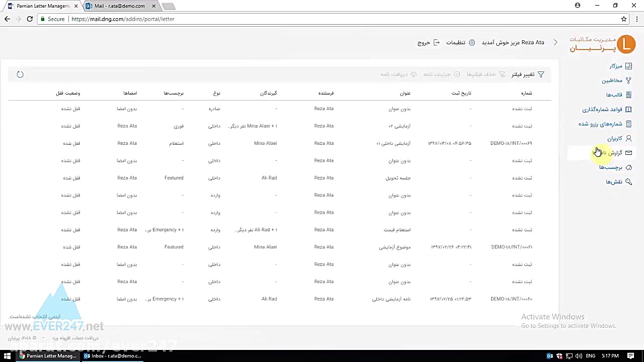
Task: Click the letter number DEMO-18/INT/00069
Action: coord(511,143)
